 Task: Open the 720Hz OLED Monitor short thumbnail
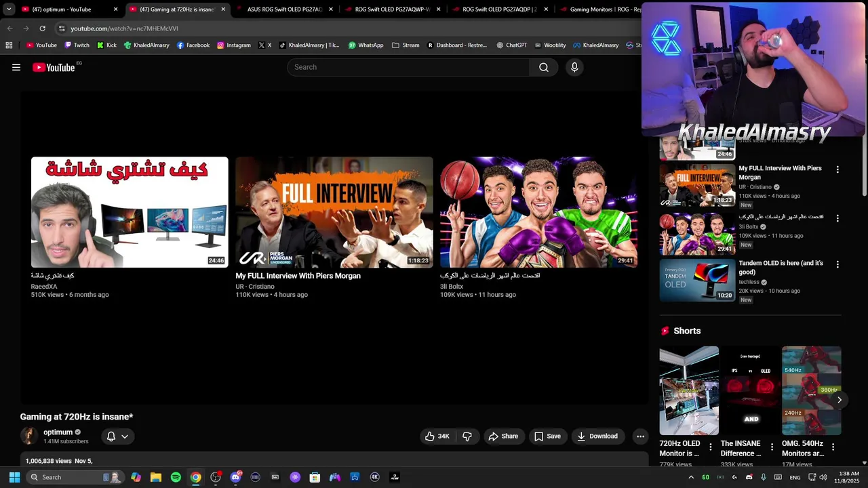click(689, 391)
